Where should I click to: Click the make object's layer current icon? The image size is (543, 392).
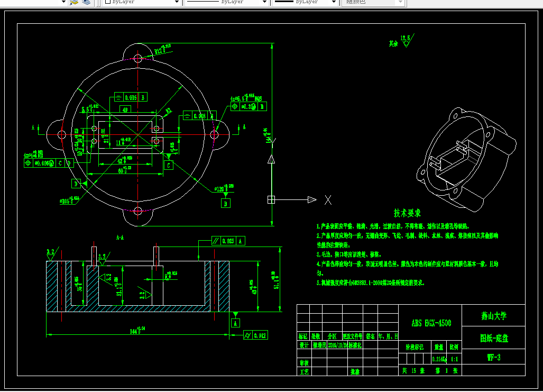(74, 2)
